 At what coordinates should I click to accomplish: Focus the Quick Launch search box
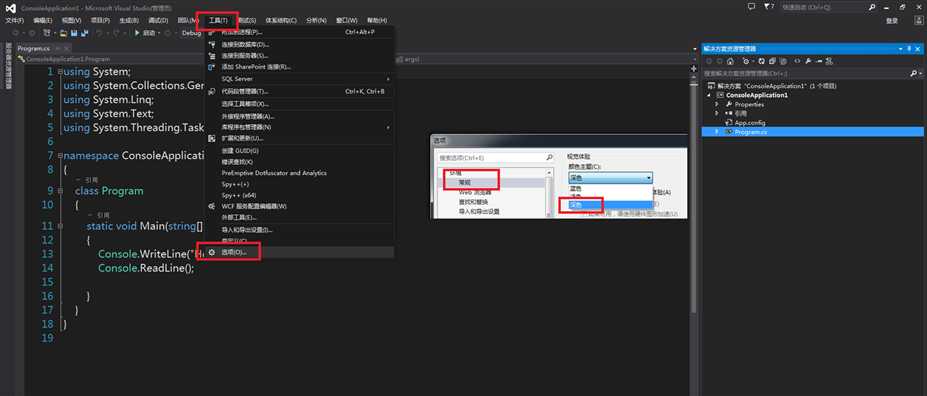(x=824, y=7)
